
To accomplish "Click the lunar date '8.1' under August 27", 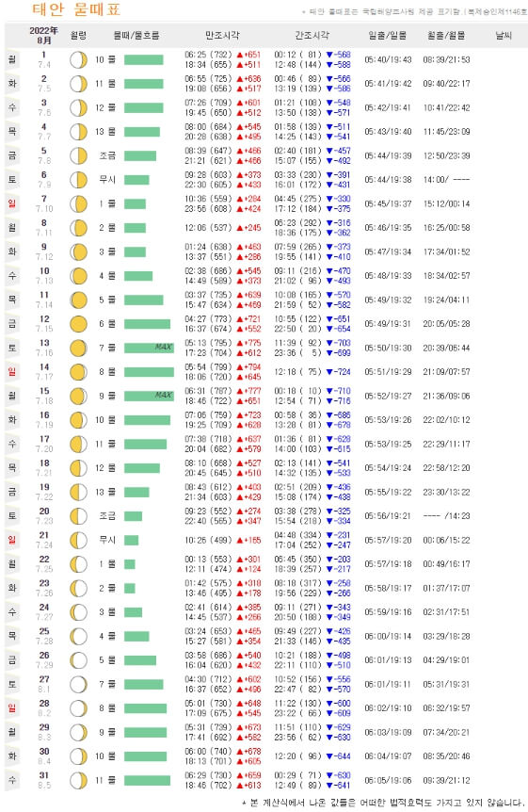I will point(44,689).
